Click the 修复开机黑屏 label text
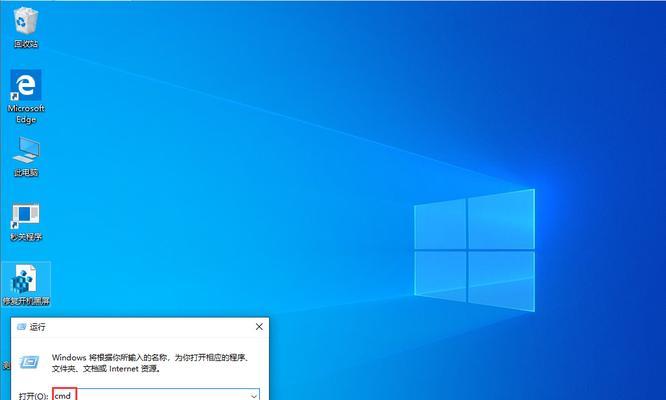 tap(26, 301)
